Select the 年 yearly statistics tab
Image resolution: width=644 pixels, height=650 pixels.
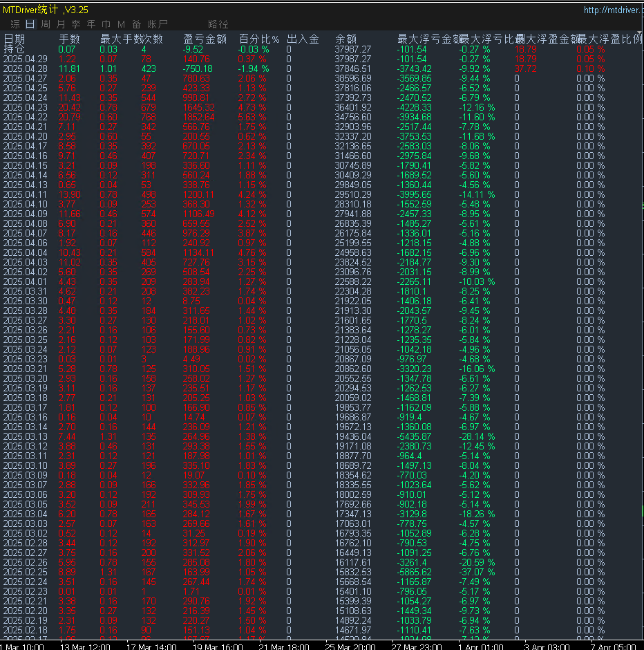coord(91,24)
